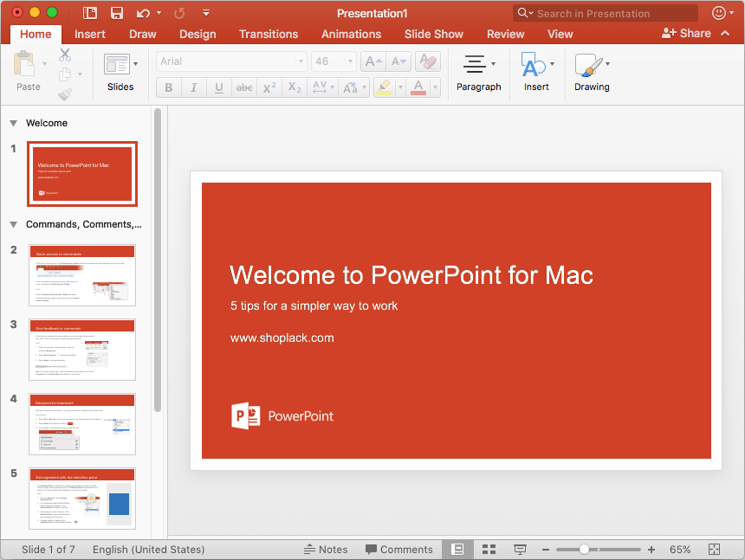Click the Slides layout icon
Screen dimensions: 745x560
(116, 64)
